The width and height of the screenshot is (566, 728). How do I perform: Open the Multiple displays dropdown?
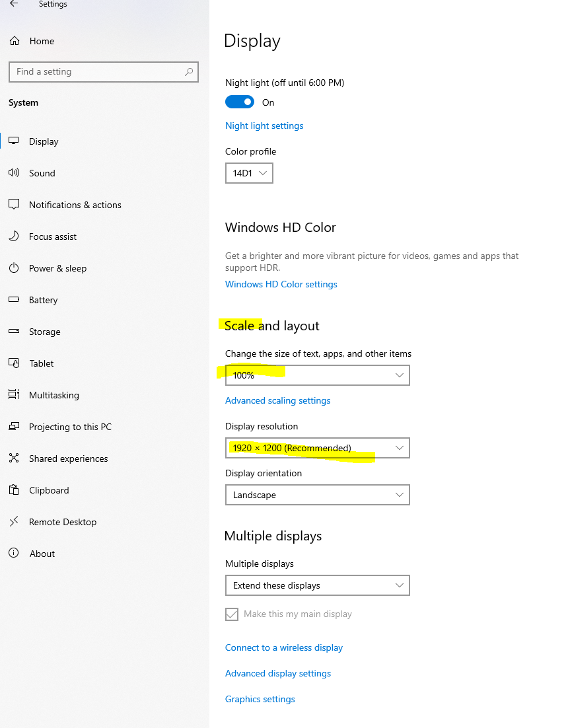click(318, 585)
